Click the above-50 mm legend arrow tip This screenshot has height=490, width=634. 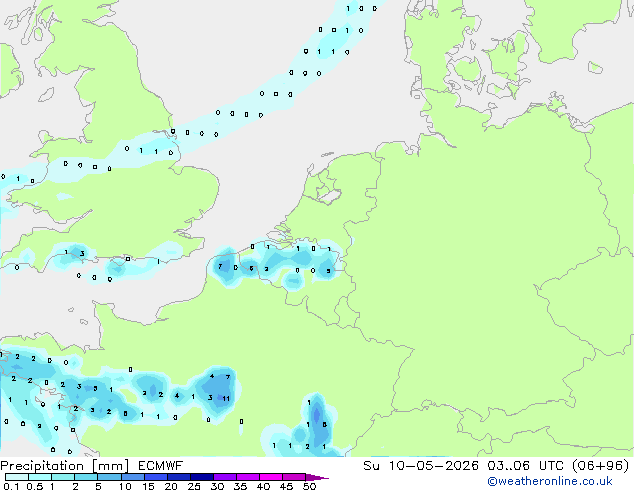pyautogui.click(x=317, y=477)
